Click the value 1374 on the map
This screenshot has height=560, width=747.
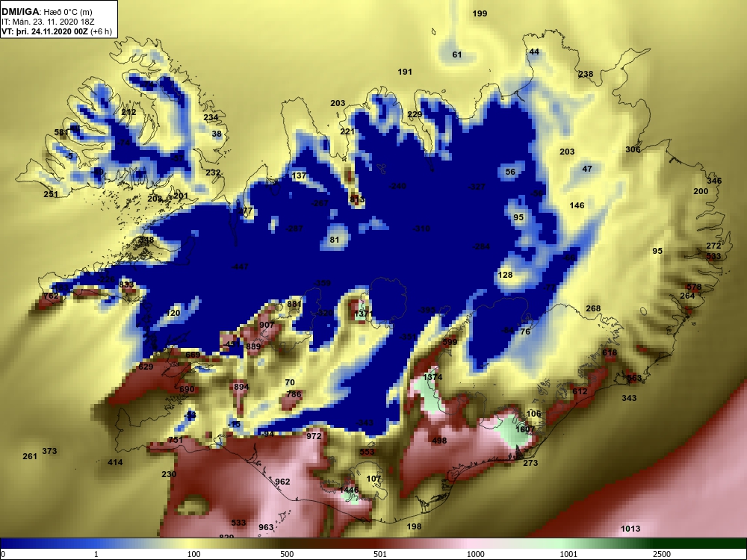point(433,376)
